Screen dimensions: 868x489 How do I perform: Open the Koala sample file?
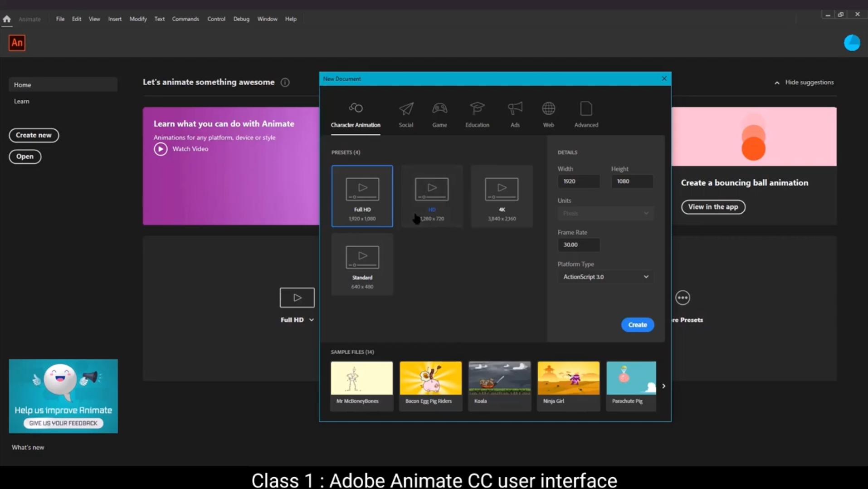[499, 386]
